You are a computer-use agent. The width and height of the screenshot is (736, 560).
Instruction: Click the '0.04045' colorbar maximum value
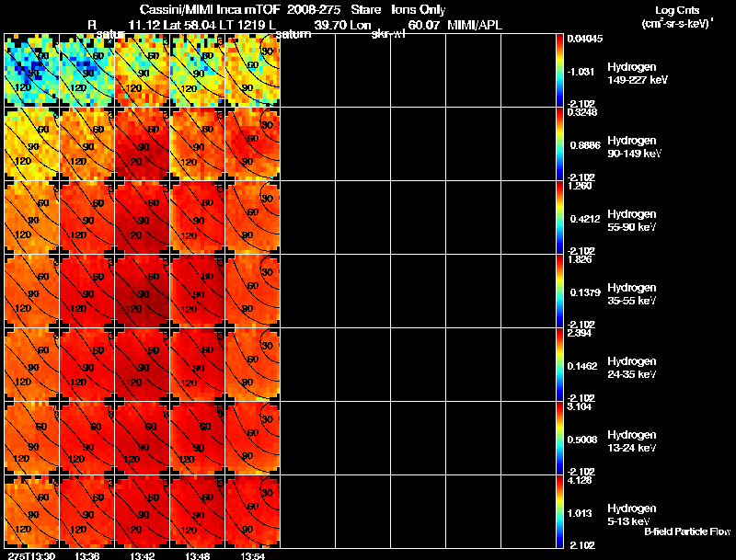pos(585,39)
